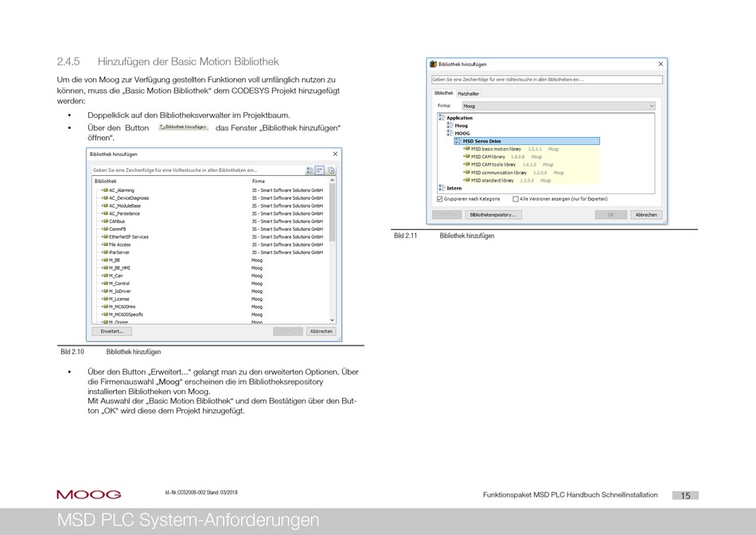This screenshot has width=756, height=535.
Task: Click the scrollbar thumb in library list
Action: (332, 212)
